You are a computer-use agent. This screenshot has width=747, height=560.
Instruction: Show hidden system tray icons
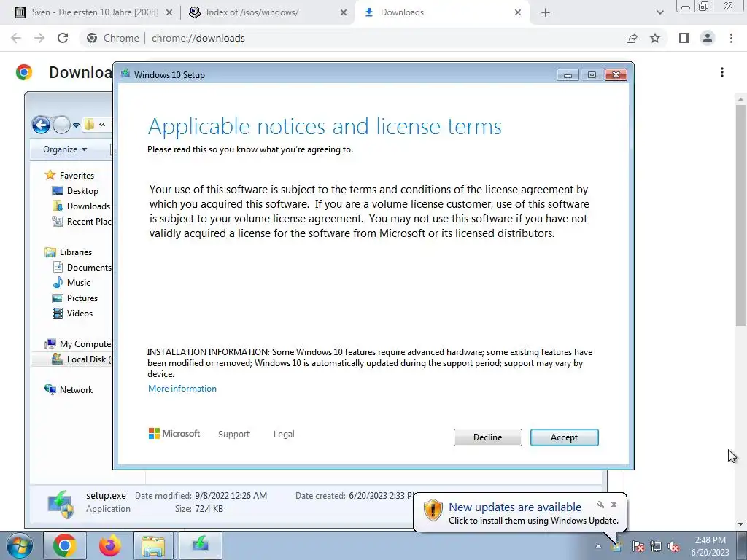pos(598,546)
